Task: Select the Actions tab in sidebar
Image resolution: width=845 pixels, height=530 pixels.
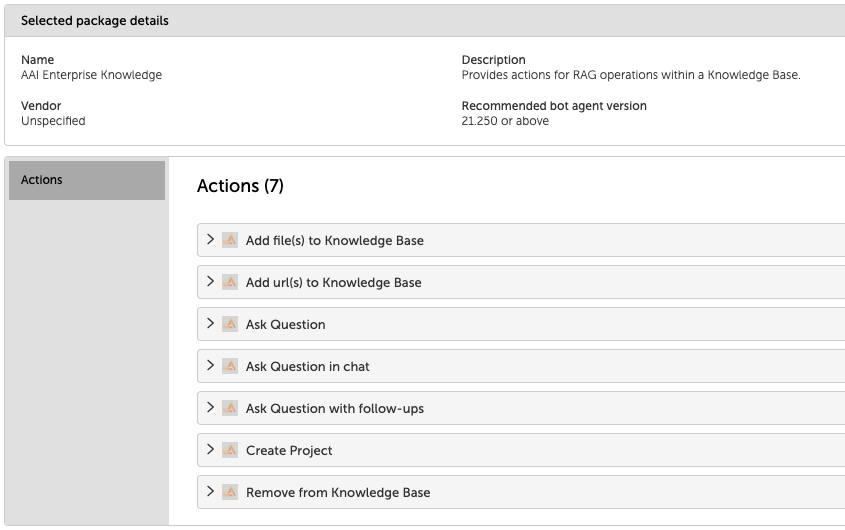Action: 87,180
